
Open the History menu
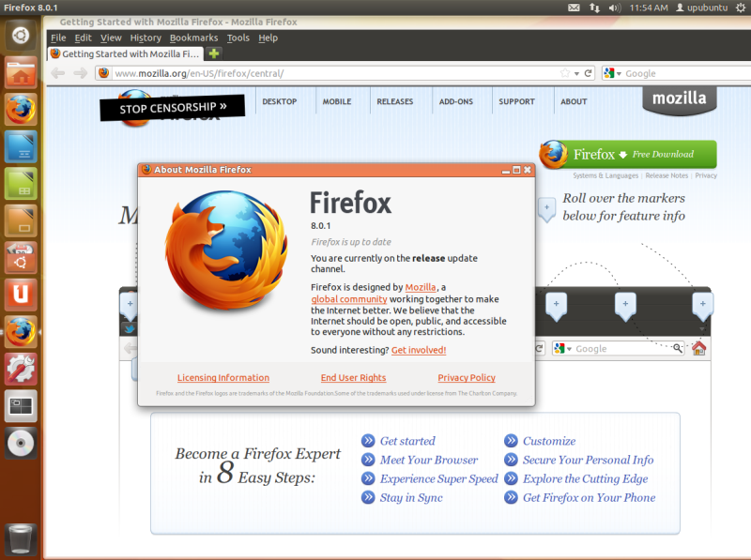146,38
